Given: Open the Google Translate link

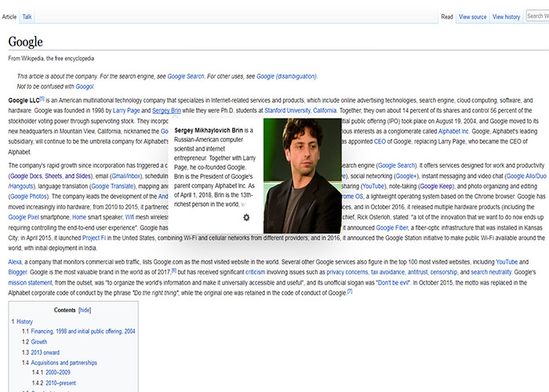Looking at the screenshot, I should click(x=112, y=187).
